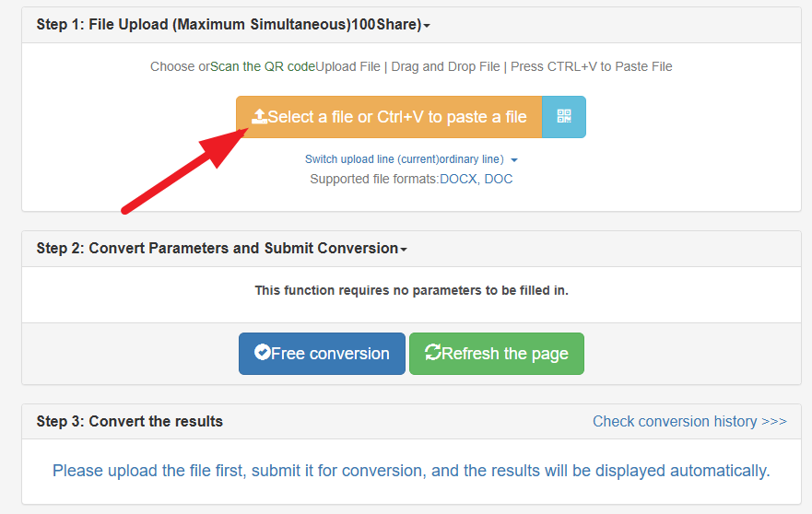
Task: Open Check conversion history link
Action: coord(689,421)
